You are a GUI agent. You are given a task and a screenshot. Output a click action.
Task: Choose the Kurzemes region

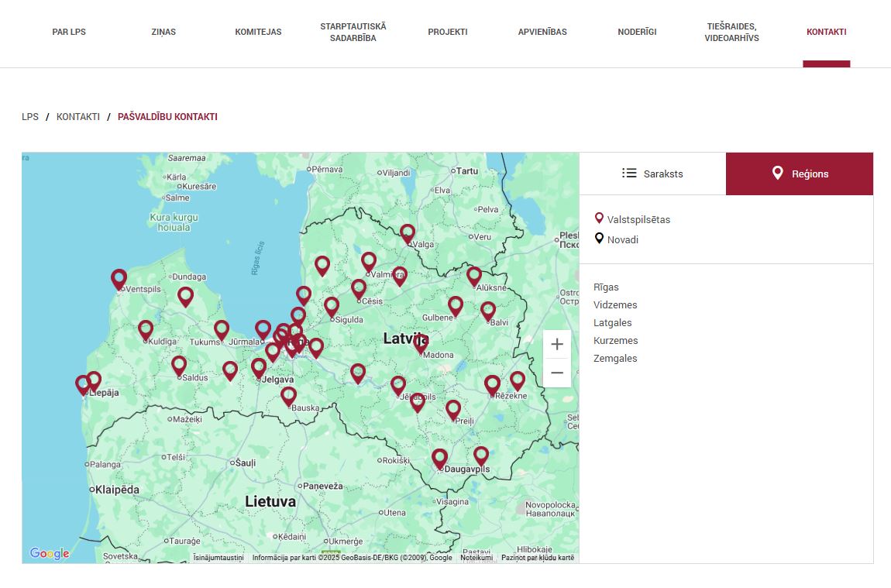pos(615,341)
